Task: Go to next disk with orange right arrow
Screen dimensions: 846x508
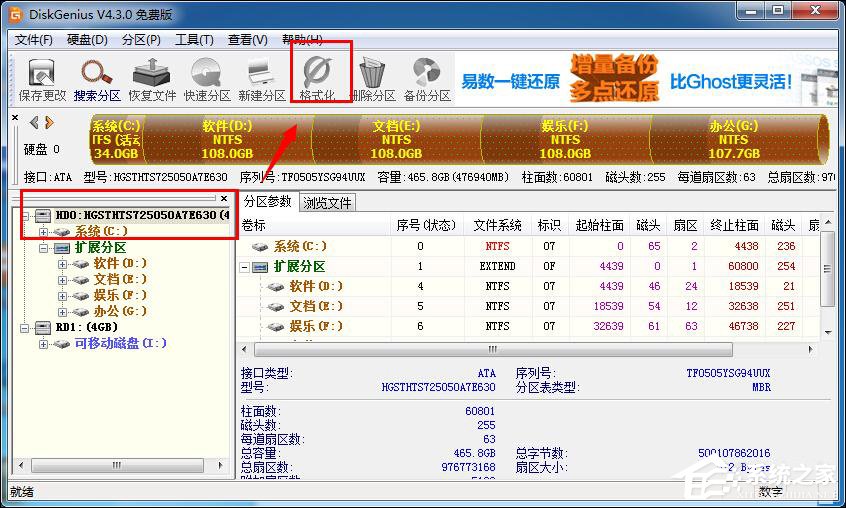Action: click(x=50, y=123)
